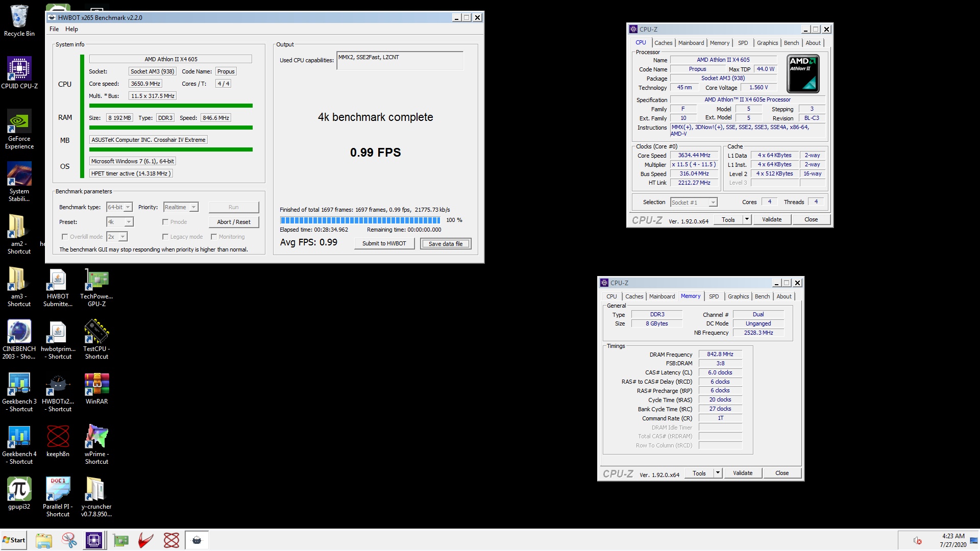The height and width of the screenshot is (551, 980).
Task: Select the DRAM Frequency 842.8 MHz value
Action: pos(720,354)
